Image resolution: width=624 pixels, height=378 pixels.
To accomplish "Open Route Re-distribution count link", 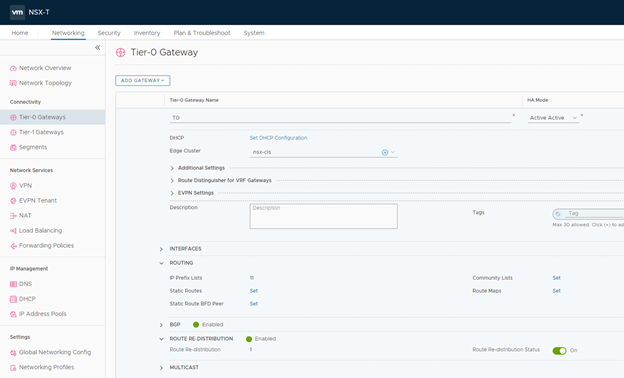I will click(251, 349).
